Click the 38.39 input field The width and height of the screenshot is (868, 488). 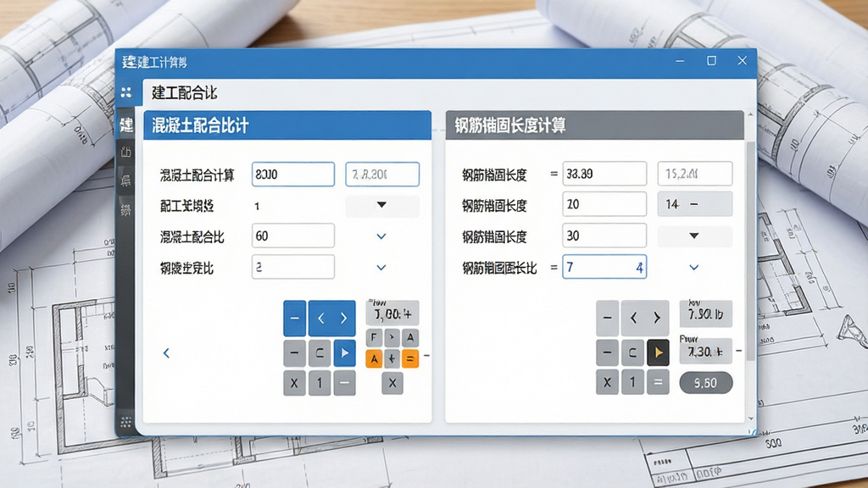(x=604, y=174)
